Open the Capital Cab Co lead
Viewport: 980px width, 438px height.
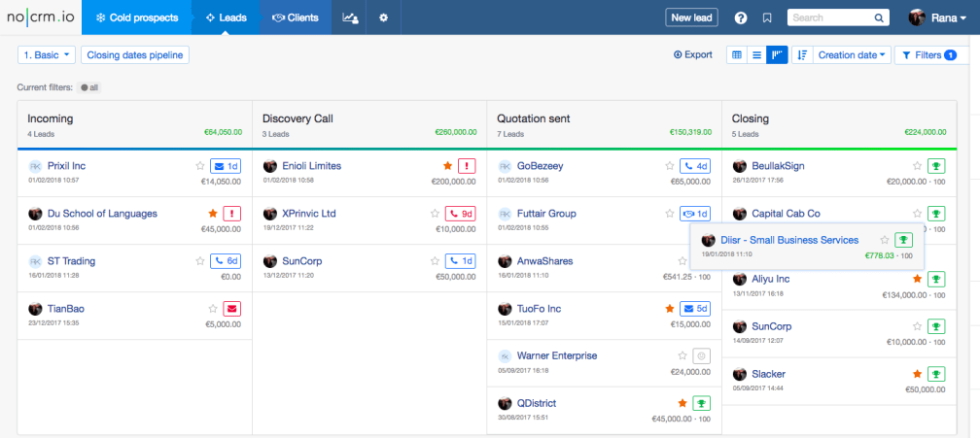coord(786,214)
